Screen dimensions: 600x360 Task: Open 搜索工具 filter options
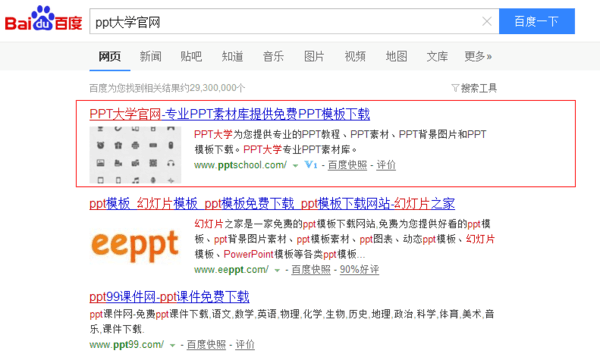(x=474, y=88)
